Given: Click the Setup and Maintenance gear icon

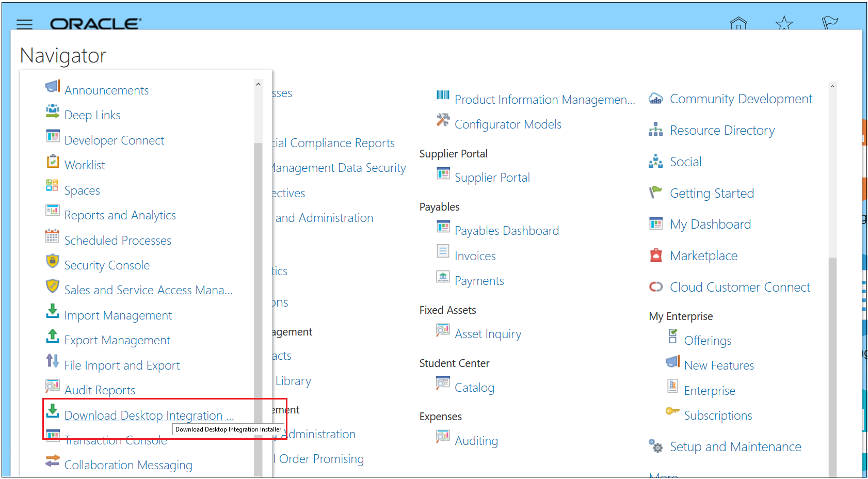Looking at the screenshot, I should [655, 445].
